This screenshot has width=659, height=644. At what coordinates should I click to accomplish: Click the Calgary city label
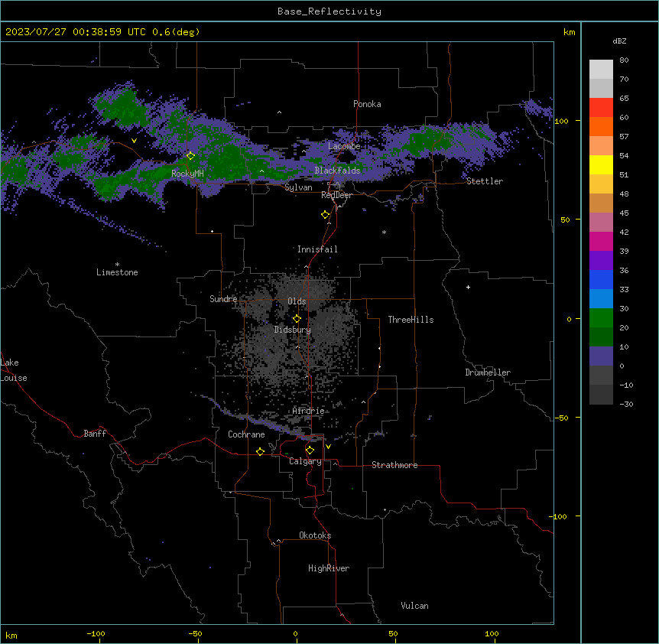point(306,461)
